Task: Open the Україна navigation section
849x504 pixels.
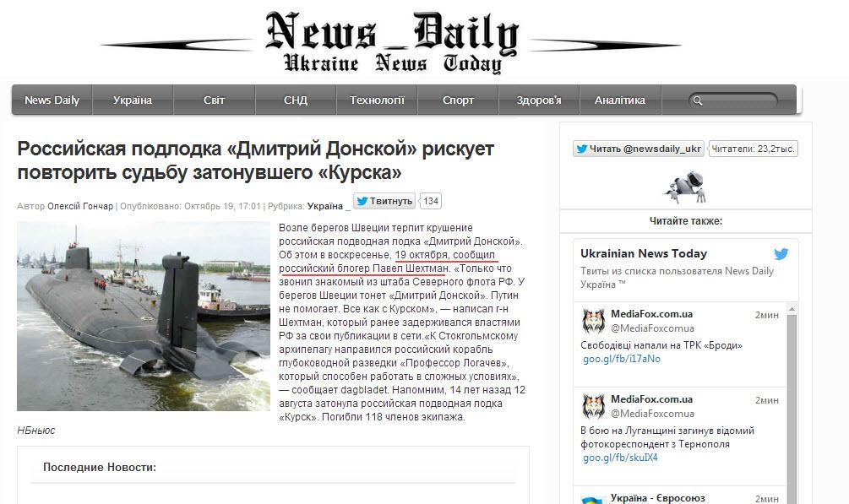Action: point(133,100)
